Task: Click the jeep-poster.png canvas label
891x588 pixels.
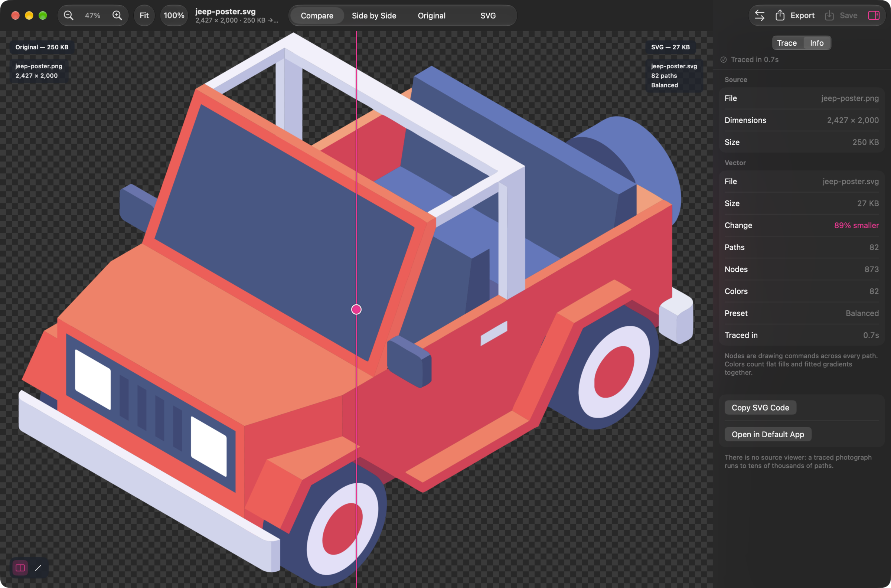Action: (39, 66)
